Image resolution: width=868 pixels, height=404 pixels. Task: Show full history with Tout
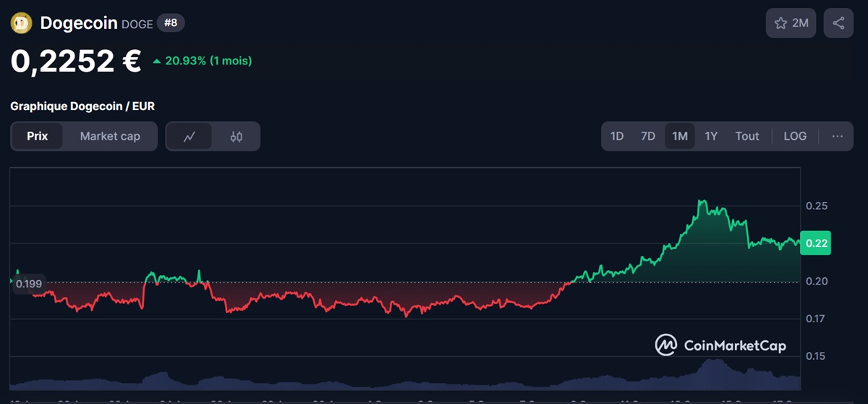[747, 136]
